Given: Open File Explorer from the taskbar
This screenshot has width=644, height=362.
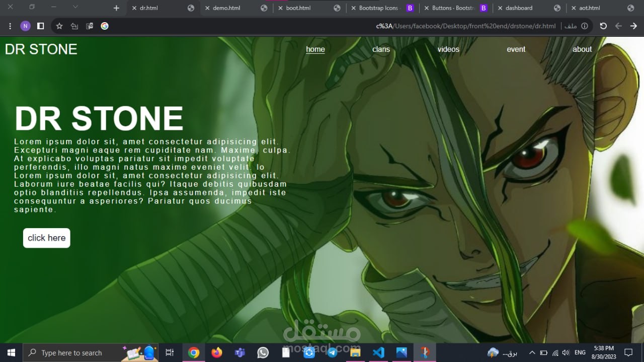Looking at the screenshot, I should coord(355,352).
